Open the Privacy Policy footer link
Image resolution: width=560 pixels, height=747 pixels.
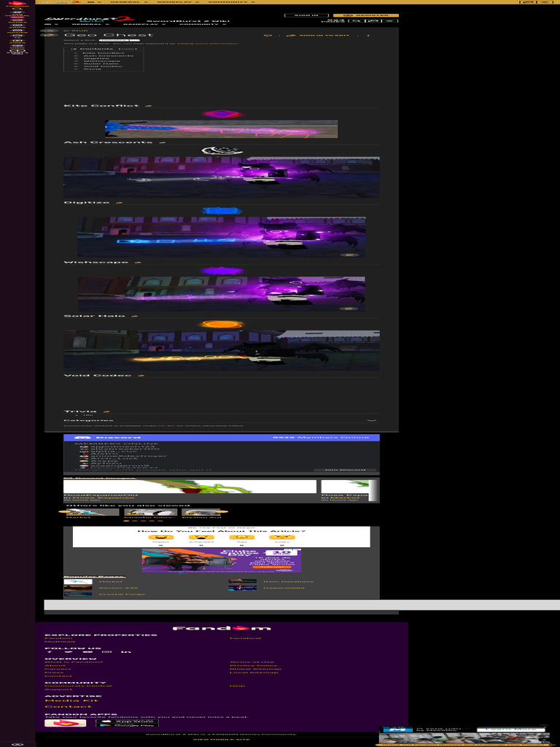pyautogui.click(x=254, y=665)
